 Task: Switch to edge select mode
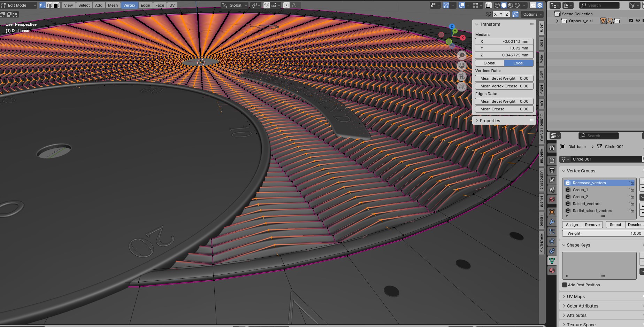(x=49, y=5)
